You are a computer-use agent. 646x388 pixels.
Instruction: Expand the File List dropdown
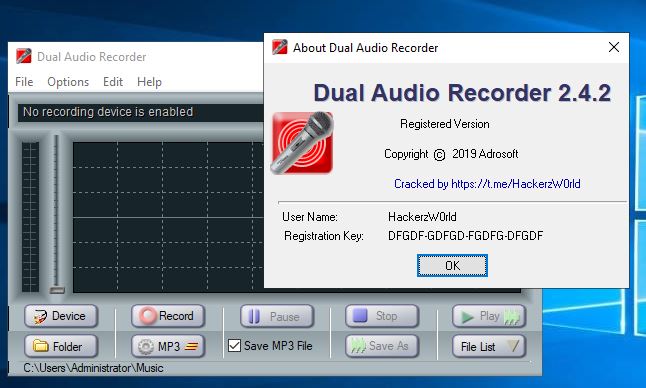[489, 346]
